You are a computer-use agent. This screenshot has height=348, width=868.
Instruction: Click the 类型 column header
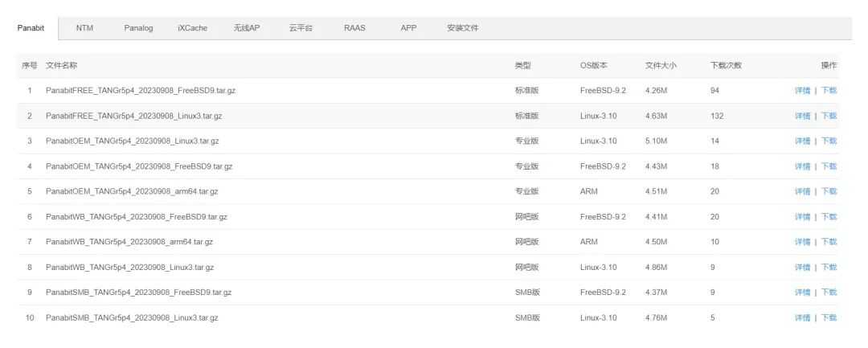coord(522,65)
